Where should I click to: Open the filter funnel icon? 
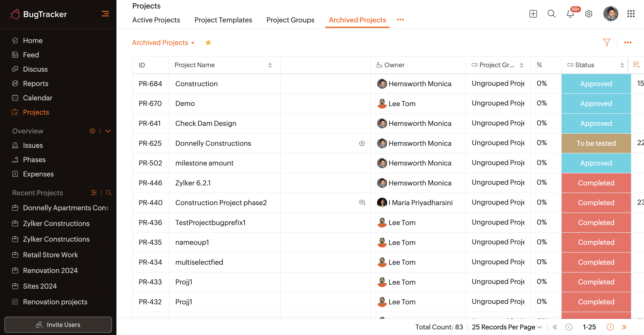click(x=607, y=43)
